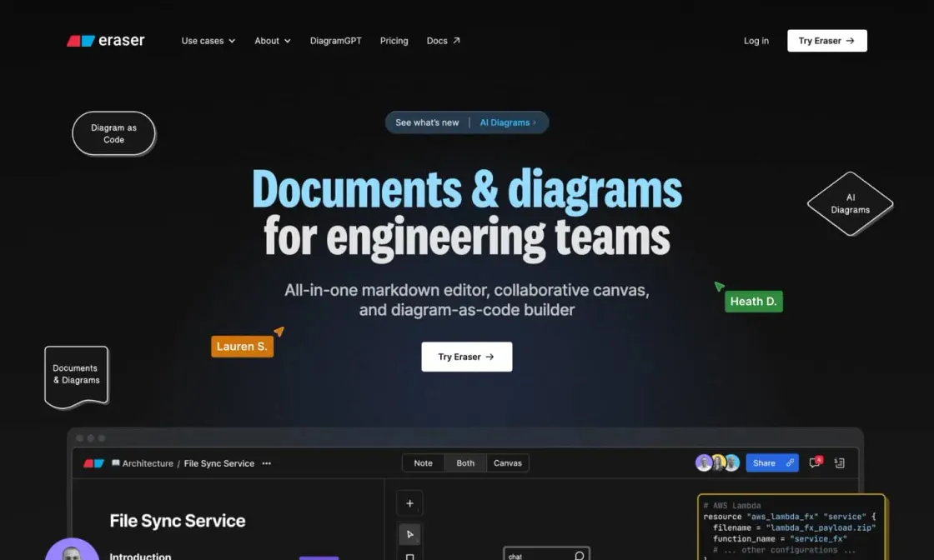The width and height of the screenshot is (934, 560).
Task: Open the Log in page
Action: click(x=756, y=41)
